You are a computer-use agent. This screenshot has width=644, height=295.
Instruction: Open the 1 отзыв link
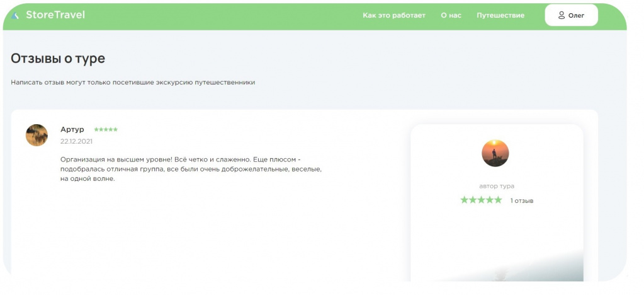pyautogui.click(x=522, y=201)
